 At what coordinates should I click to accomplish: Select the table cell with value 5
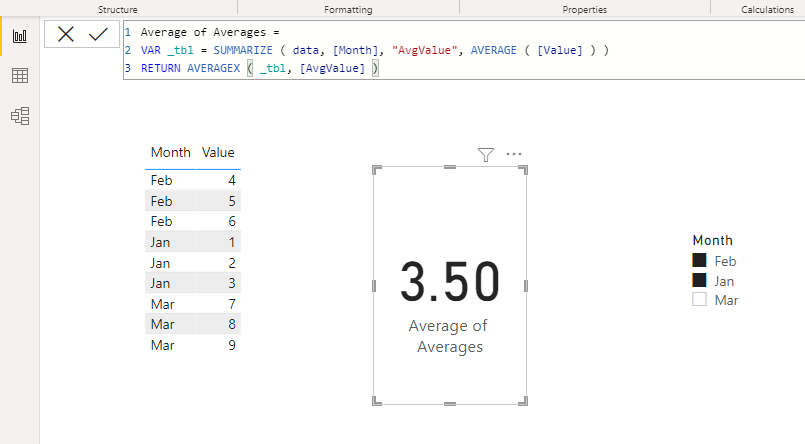tap(232, 201)
